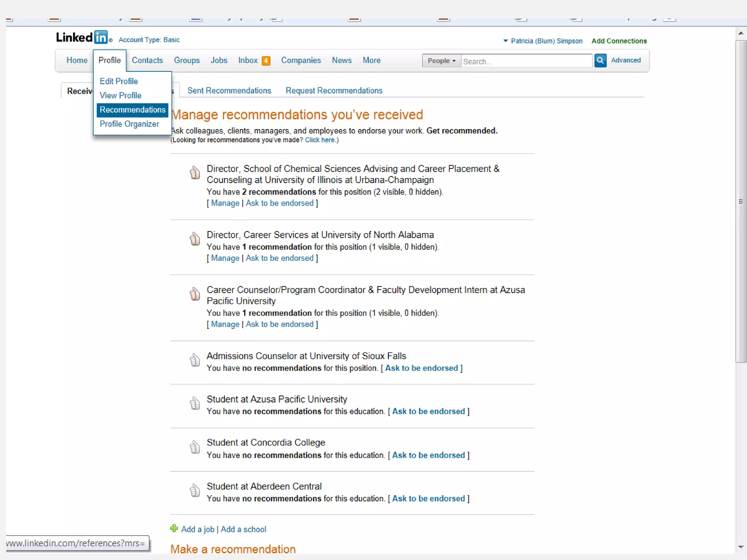Click the green plus icon beside Add a job
Viewport: 747px width, 560px height.
click(174, 528)
